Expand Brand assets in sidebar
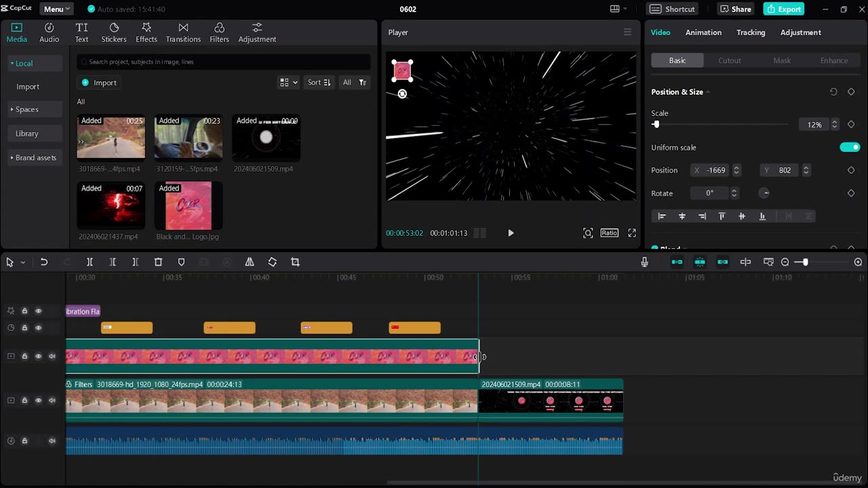This screenshot has width=868, height=488. point(33,157)
